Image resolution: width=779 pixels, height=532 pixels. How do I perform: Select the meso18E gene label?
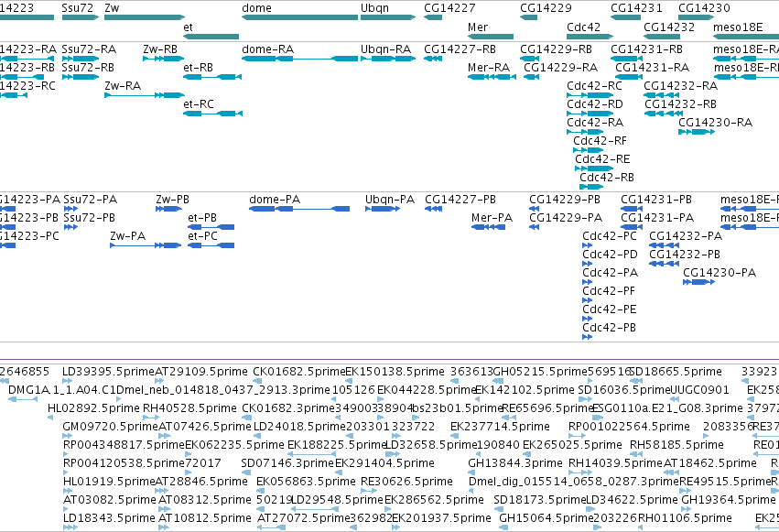(x=738, y=27)
